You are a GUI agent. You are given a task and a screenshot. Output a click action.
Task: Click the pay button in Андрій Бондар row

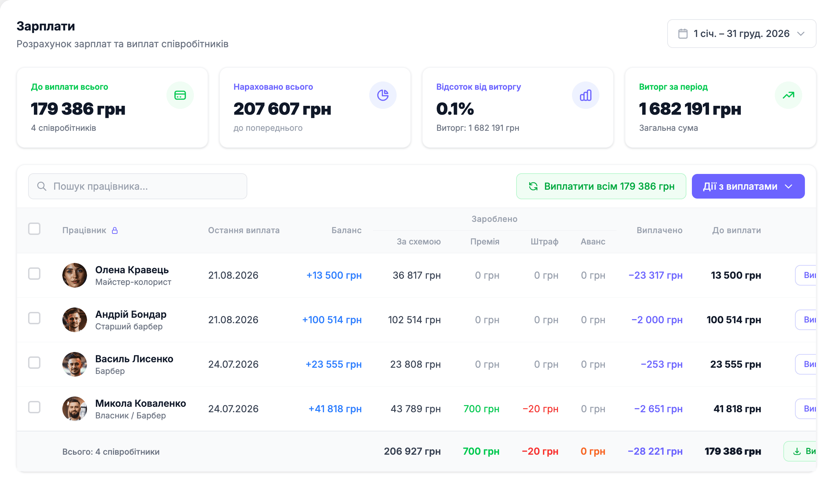806,320
